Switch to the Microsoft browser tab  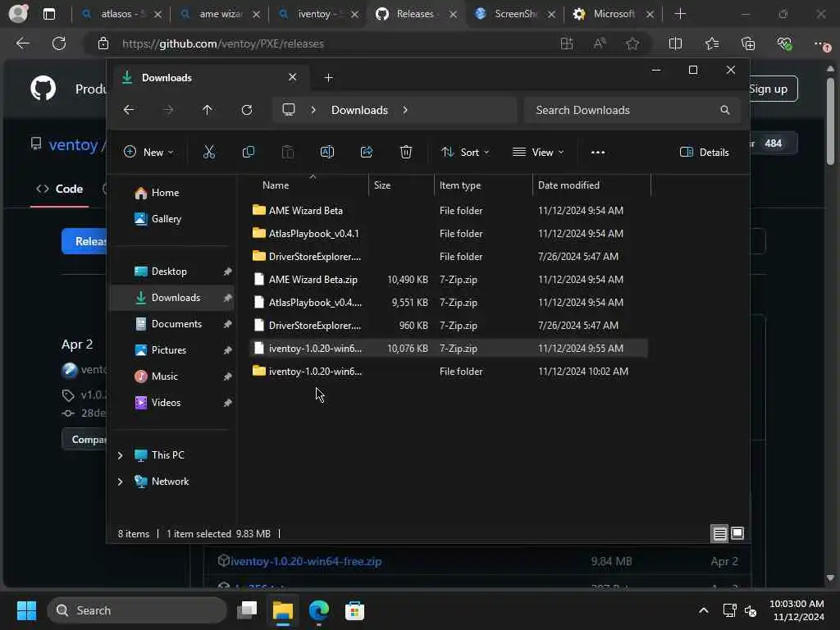[613, 14]
